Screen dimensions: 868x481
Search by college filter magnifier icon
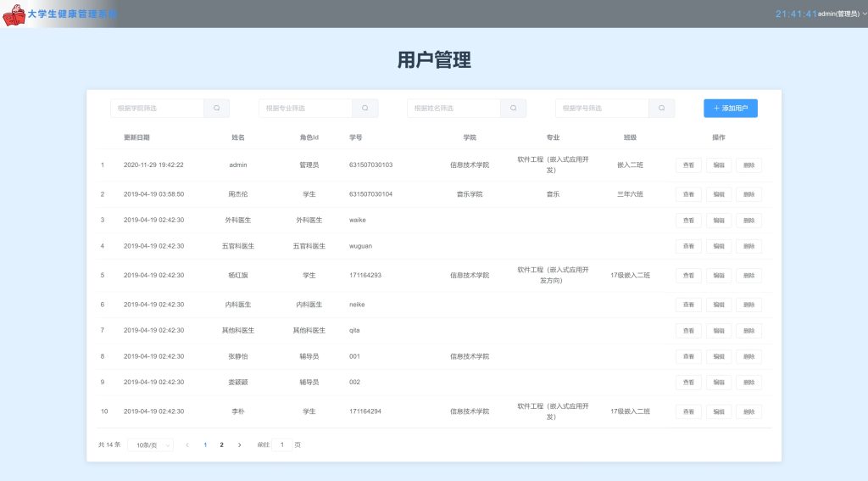coord(216,108)
